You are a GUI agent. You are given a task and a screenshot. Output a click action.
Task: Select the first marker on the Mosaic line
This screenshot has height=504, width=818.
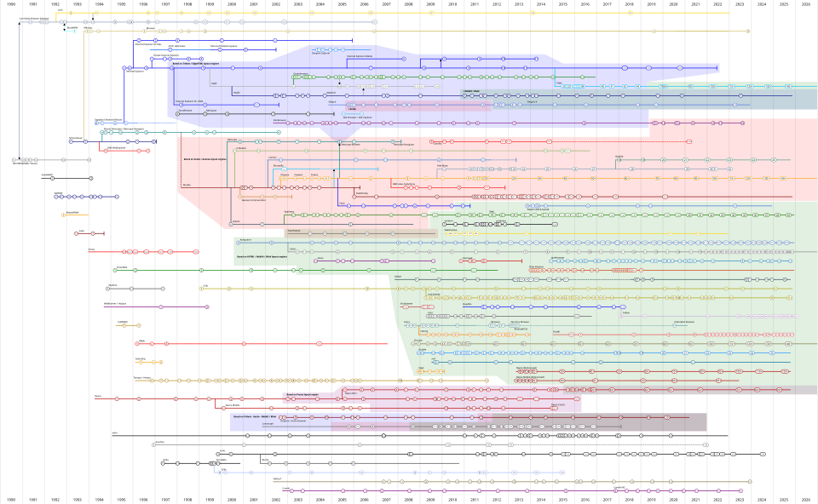click(88, 31)
